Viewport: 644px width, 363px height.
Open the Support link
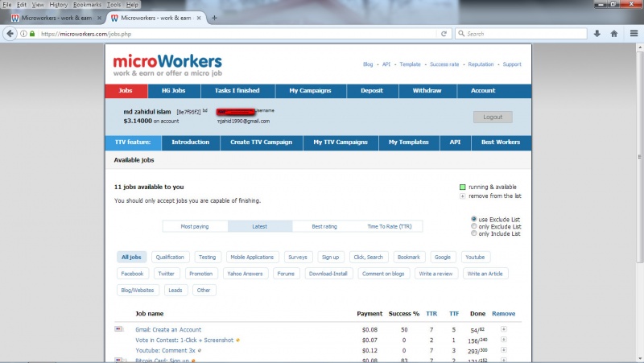pyautogui.click(x=512, y=64)
